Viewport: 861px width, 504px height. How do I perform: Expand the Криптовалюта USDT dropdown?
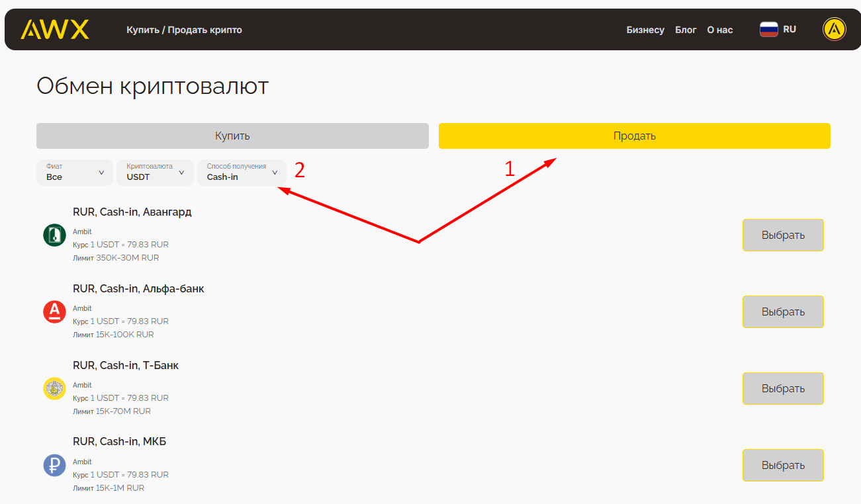point(155,173)
